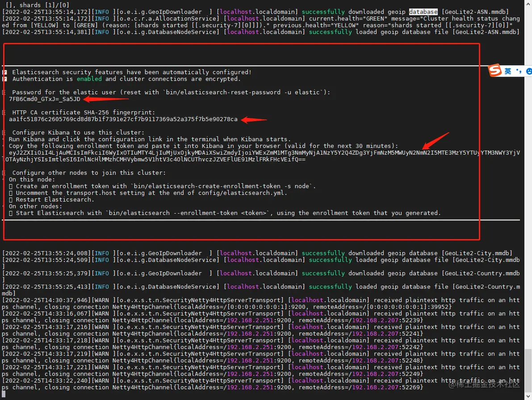Click the text current.health="GREEN"

[348, 19]
